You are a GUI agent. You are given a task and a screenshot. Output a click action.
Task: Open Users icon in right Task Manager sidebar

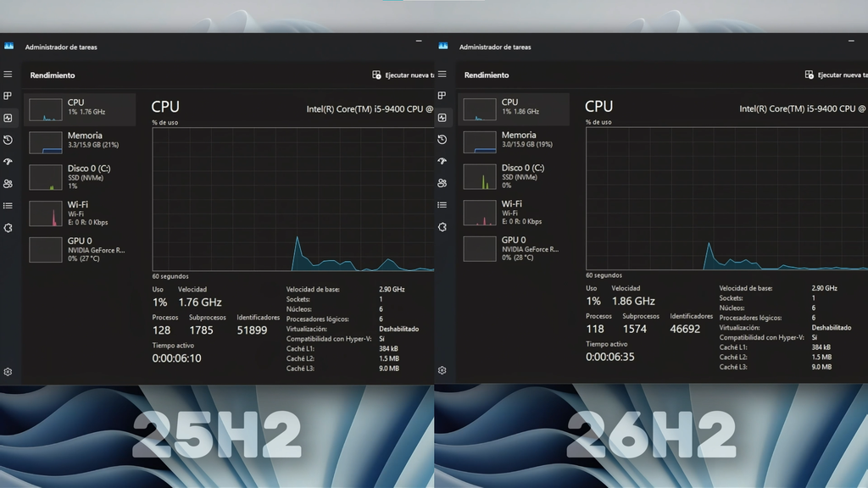442,183
